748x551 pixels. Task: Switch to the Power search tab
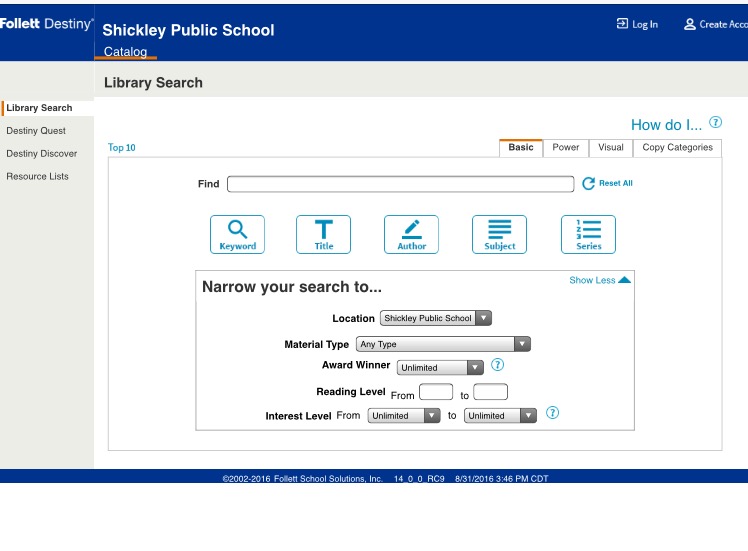pos(566,148)
